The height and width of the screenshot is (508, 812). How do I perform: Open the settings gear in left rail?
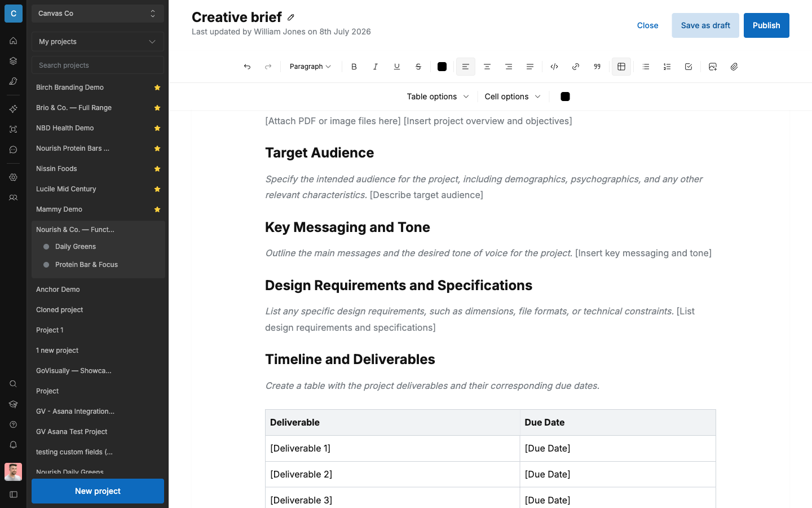point(14,177)
